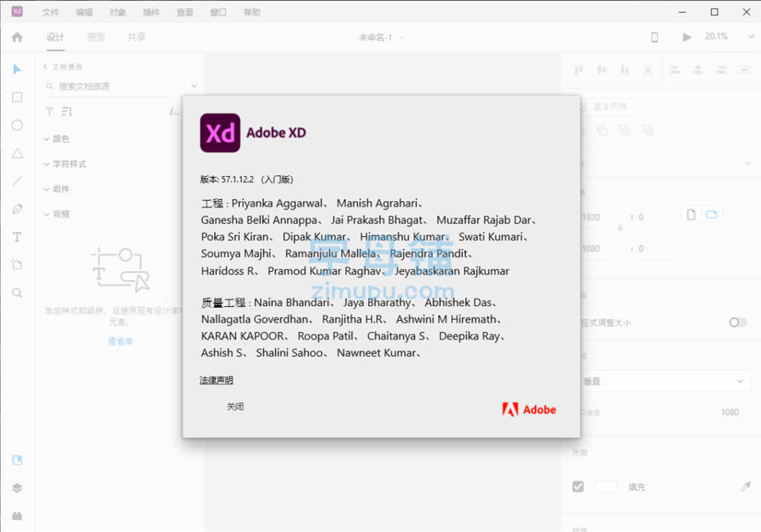Open the 插件 menu

coord(152,12)
